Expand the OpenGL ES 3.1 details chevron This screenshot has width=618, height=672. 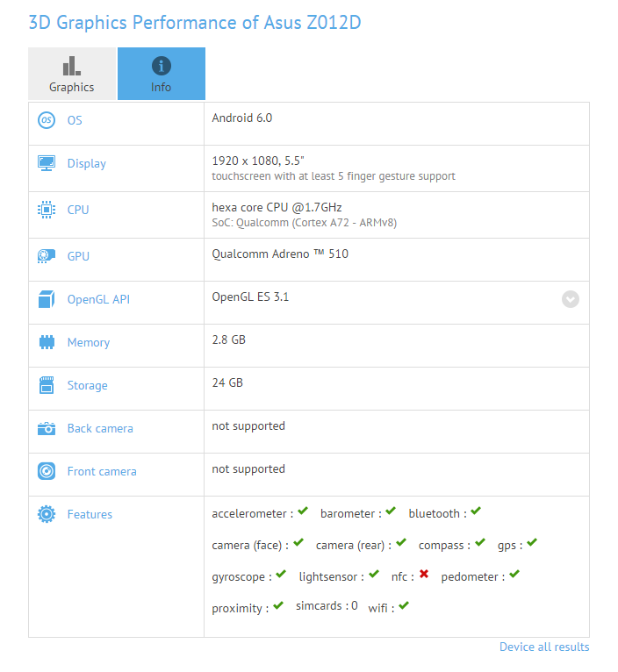[571, 299]
